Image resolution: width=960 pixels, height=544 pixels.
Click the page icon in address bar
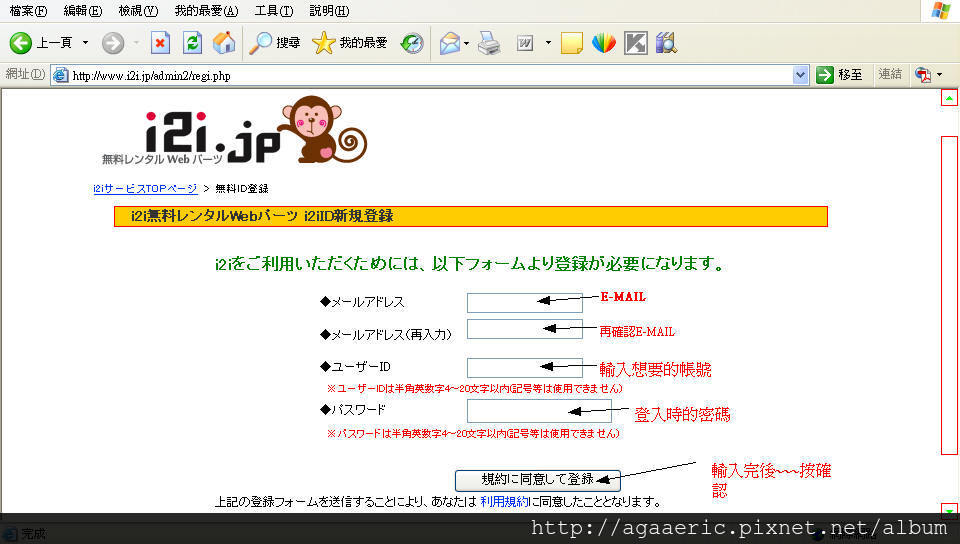(61, 75)
